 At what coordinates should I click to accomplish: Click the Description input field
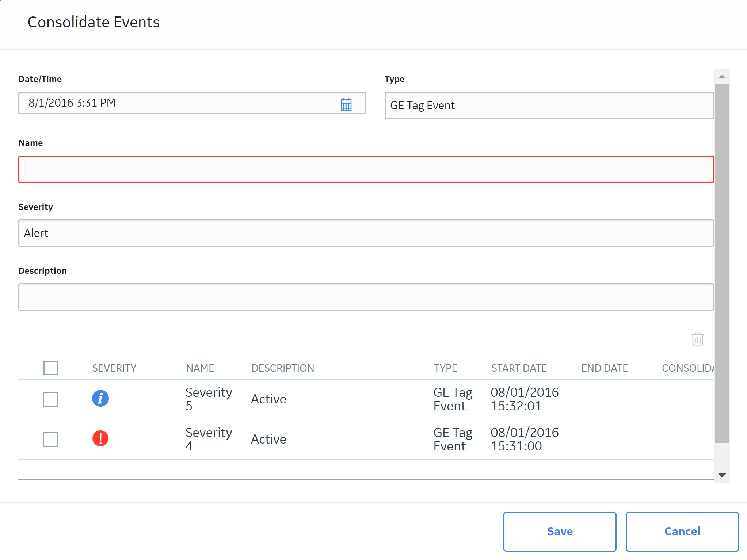click(366, 297)
